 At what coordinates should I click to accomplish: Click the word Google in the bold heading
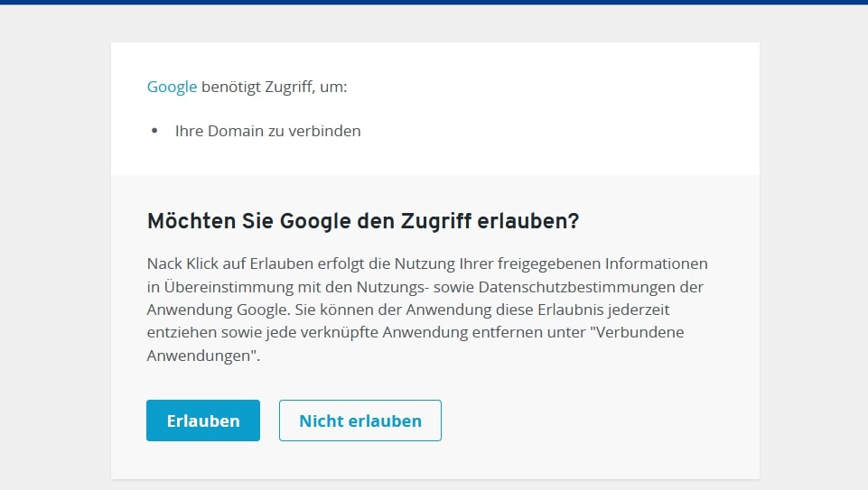click(315, 221)
